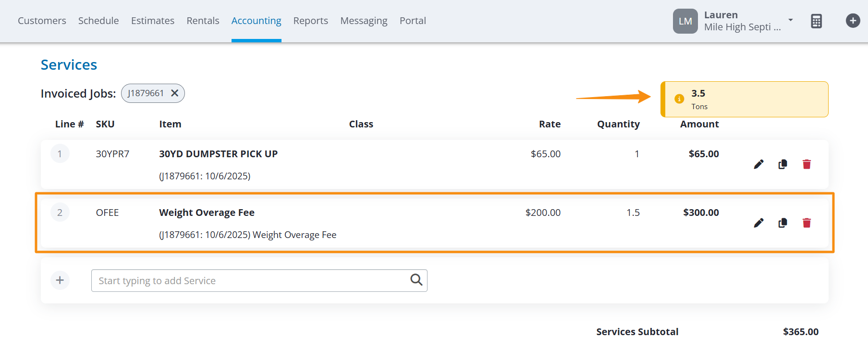Duplicate the 30YD DUMPSTER PICK UP line
Screen dimensions: 868x351
pos(782,164)
